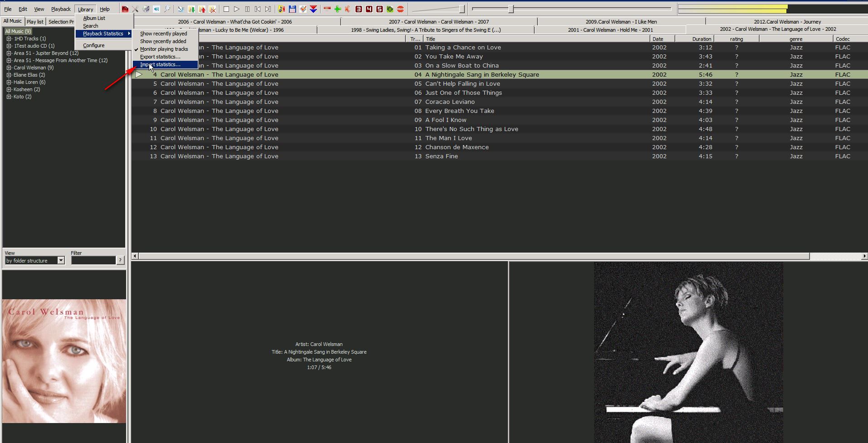Go to the previous track button
The image size is (868, 443).
258,9
